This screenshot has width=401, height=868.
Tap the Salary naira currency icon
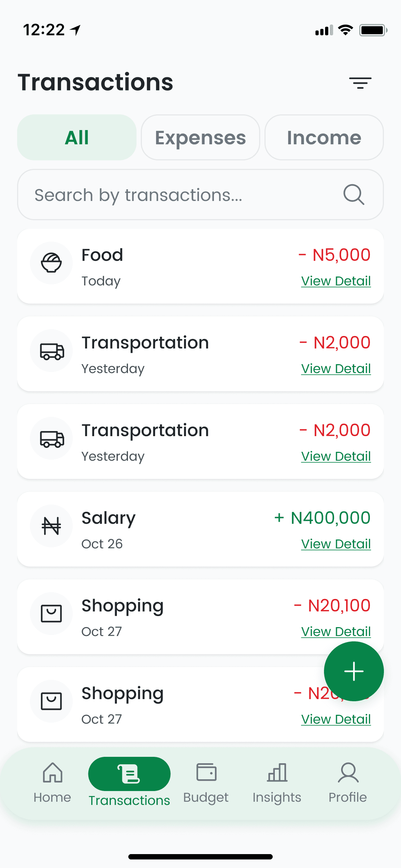[x=51, y=526]
